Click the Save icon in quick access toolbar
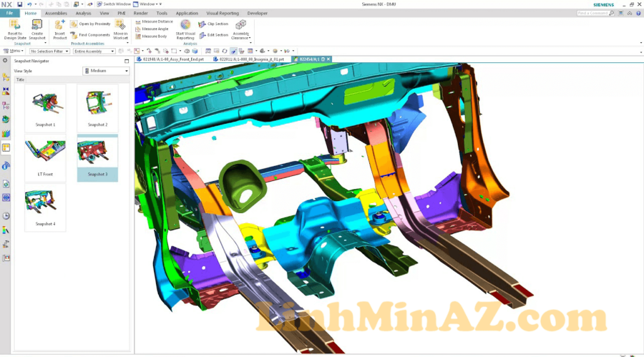Viewport: 644px width, 357px height. click(19, 4)
